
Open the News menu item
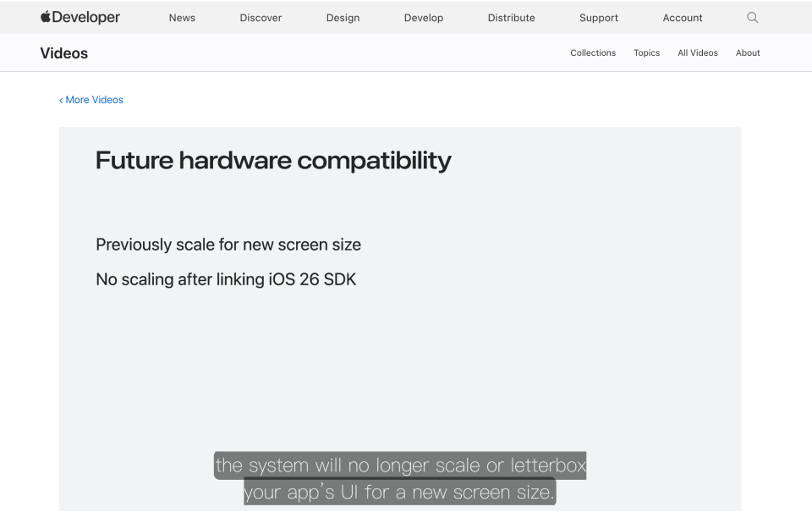coord(182,18)
